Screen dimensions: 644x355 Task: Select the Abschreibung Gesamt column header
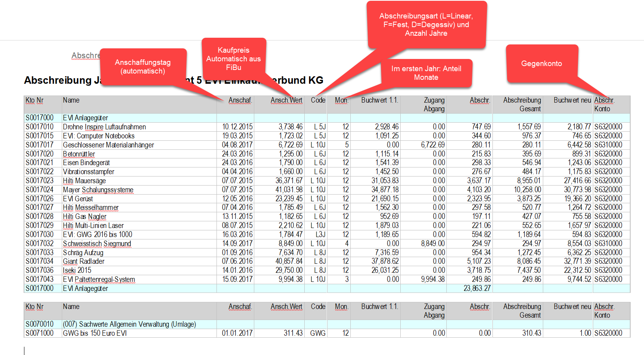pos(522,105)
